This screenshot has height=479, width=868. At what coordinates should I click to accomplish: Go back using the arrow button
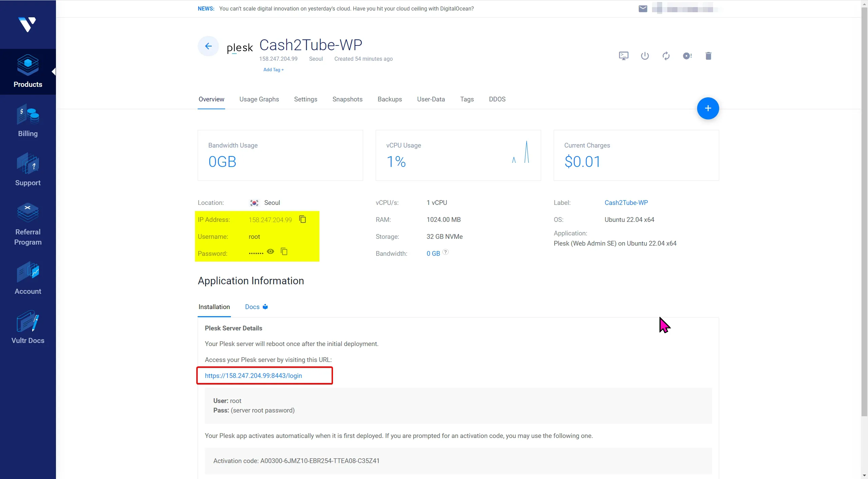click(x=208, y=46)
